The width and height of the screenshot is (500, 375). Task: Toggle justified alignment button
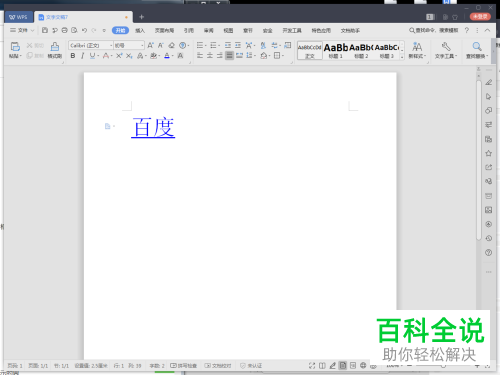(x=229, y=56)
